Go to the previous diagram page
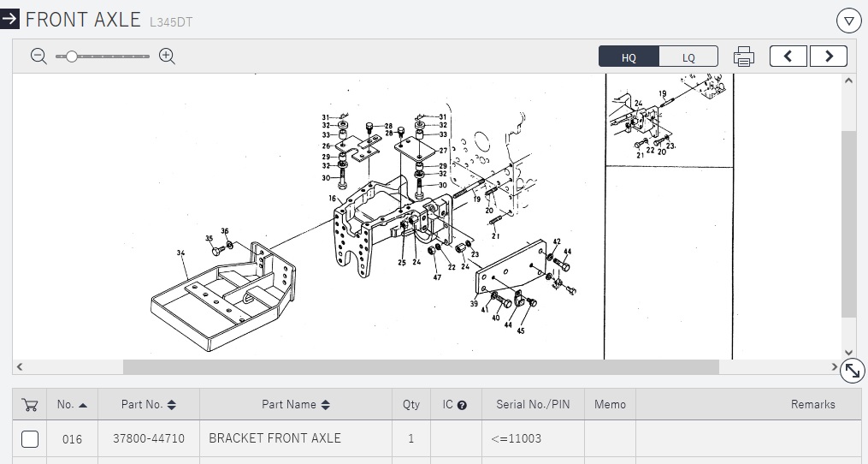868x464 pixels. coord(788,57)
